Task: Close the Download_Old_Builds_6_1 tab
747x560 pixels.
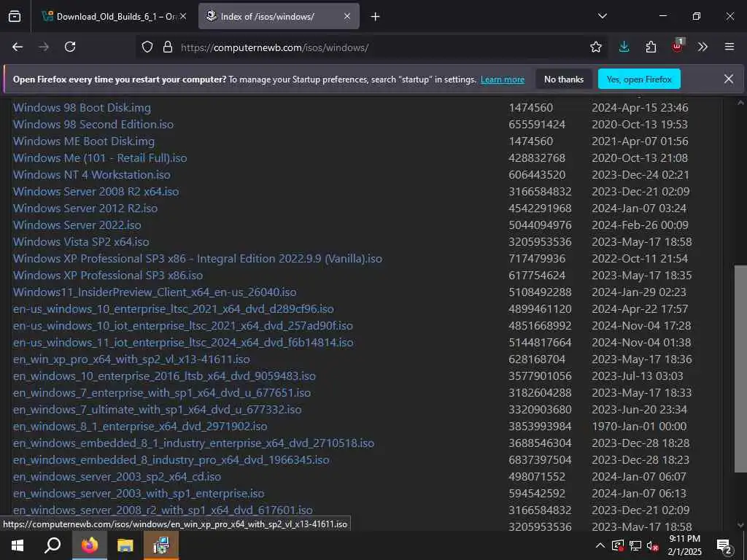Action: pyautogui.click(x=183, y=16)
